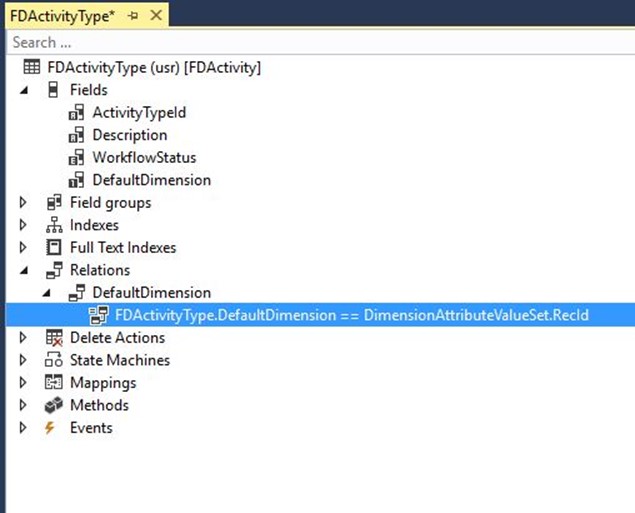Viewport: 635px width, 513px height.
Task: Close the FDActivityType tab
Action: click(x=156, y=15)
